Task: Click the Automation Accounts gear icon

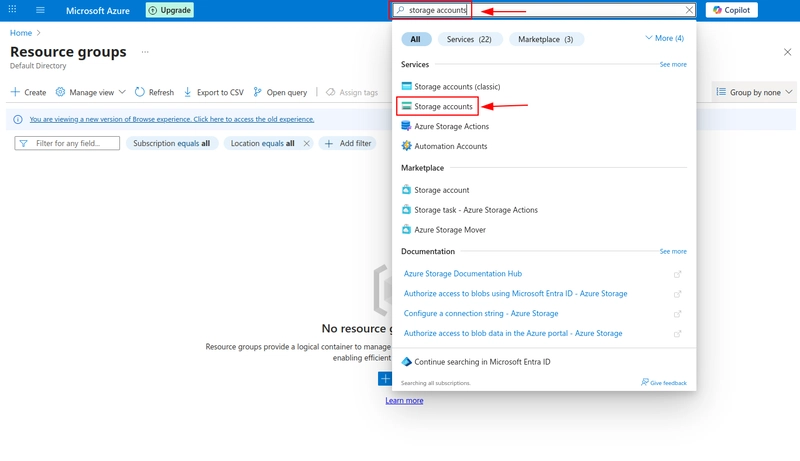Action: tap(406, 146)
